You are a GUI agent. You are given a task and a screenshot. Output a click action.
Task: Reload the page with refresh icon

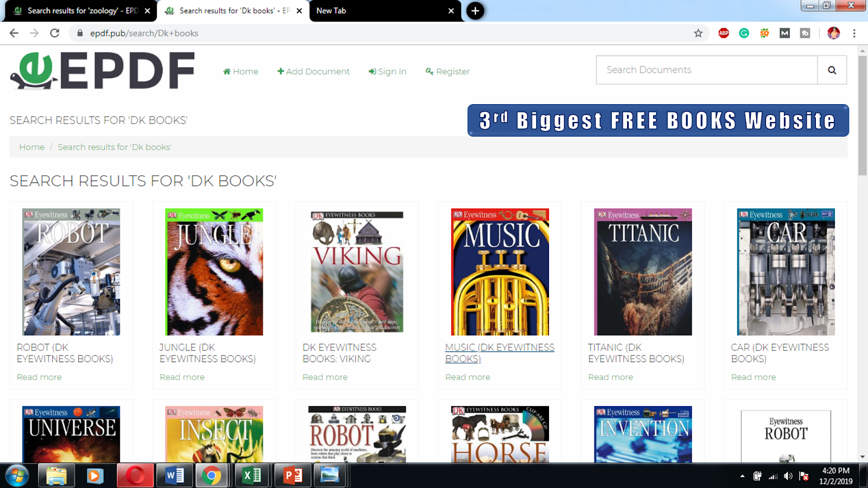[x=55, y=33]
